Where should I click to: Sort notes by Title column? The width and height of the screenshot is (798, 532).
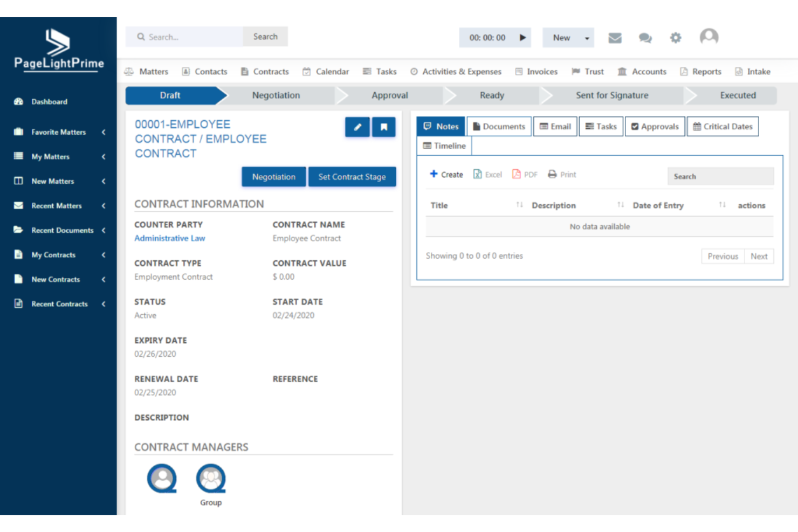pyautogui.click(x=519, y=205)
